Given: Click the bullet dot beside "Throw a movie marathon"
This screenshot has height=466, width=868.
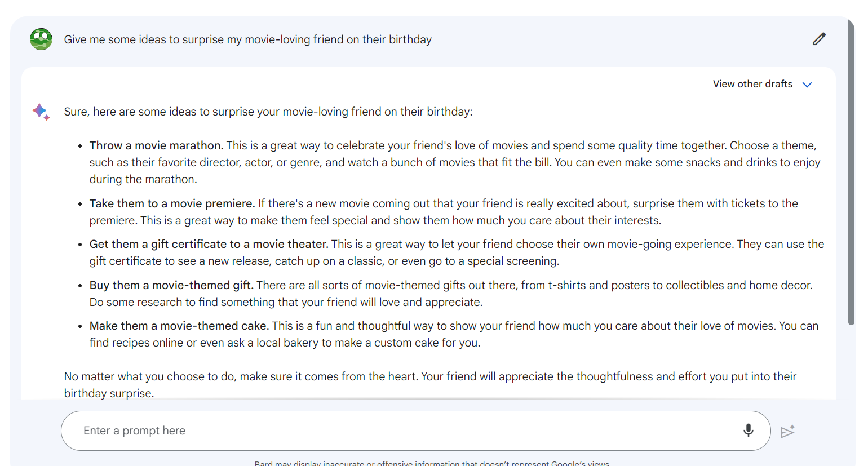Looking at the screenshot, I should 80,146.
